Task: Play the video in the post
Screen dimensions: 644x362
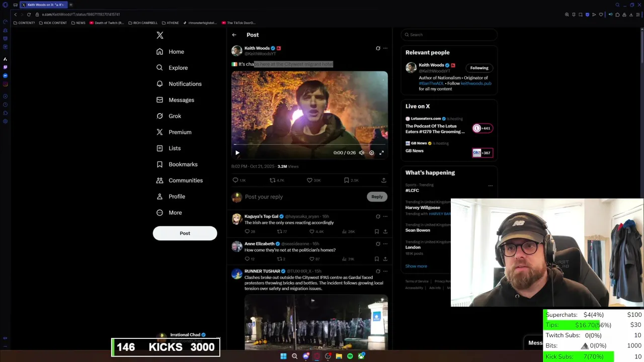Action: tap(237, 153)
